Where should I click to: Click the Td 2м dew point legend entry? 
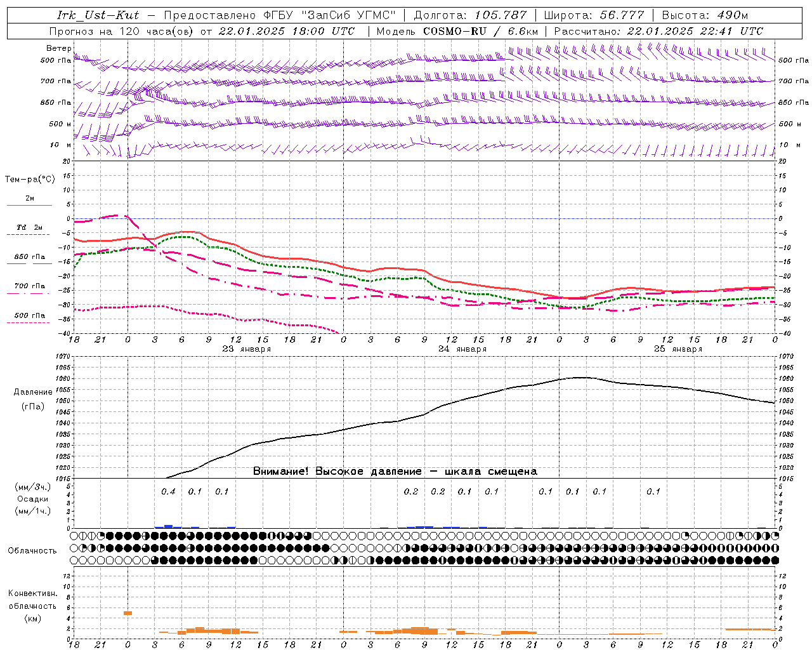(x=30, y=228)
